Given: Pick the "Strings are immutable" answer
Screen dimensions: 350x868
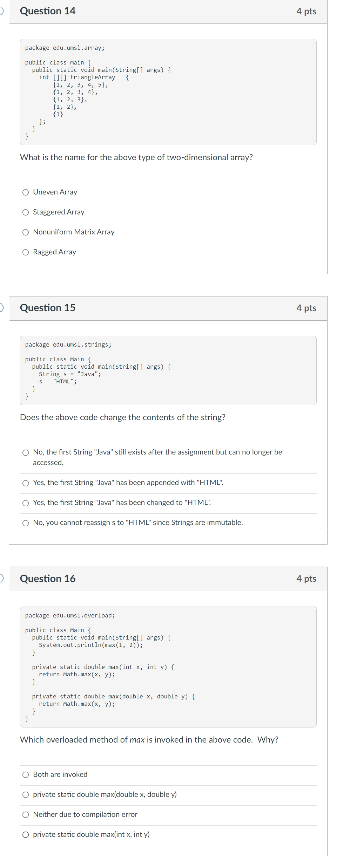Looking at the screenshot, I should [25, 523].
